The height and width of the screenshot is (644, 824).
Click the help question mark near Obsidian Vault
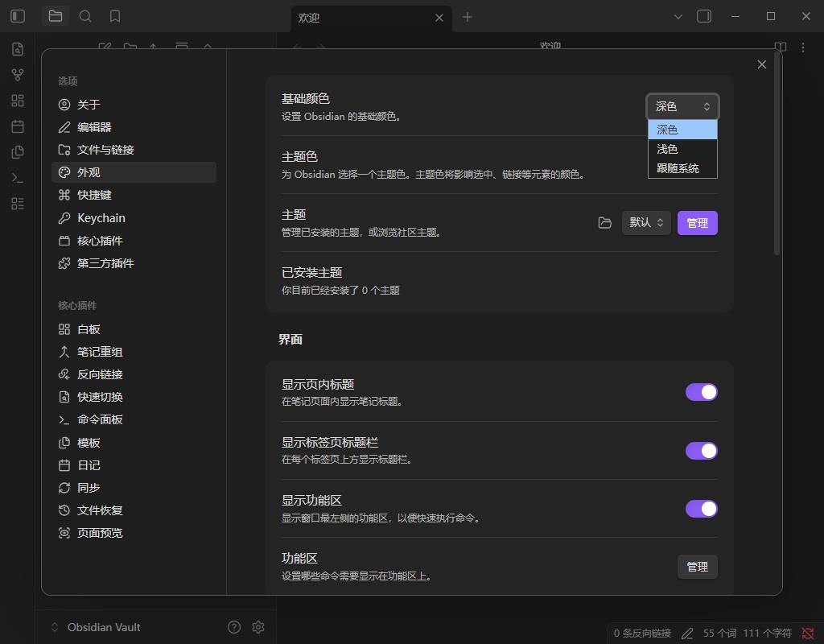tap(233, 626)
